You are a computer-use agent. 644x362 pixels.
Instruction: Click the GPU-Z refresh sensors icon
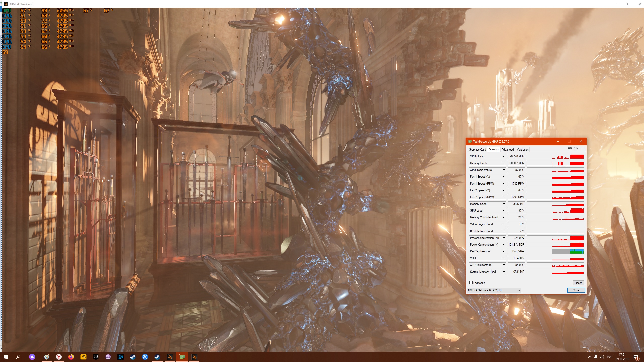[x=576, y=148]
